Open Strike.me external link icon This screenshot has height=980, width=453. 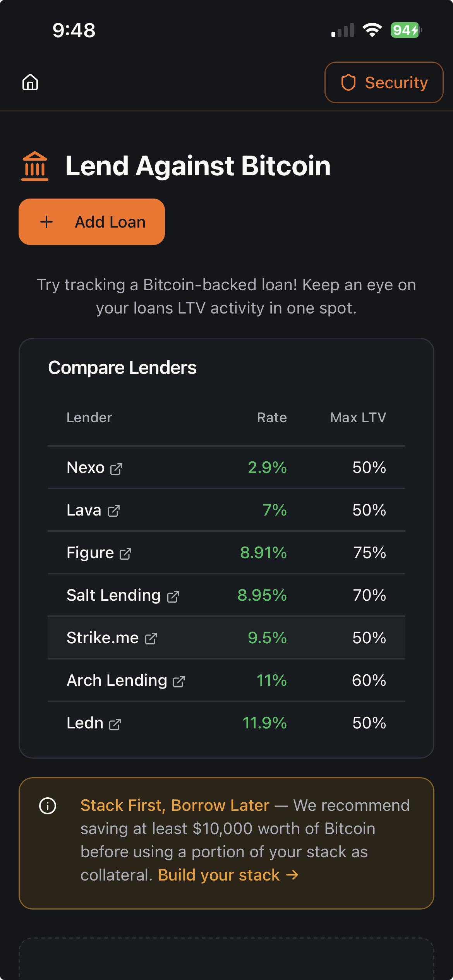151,639
